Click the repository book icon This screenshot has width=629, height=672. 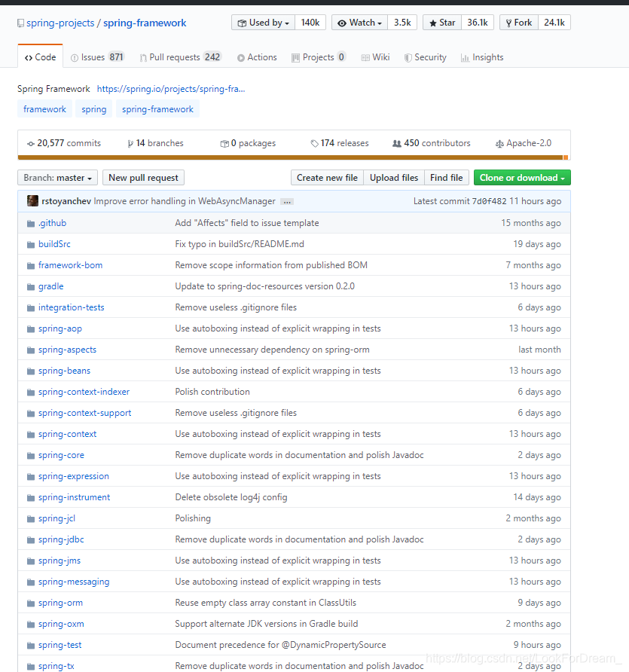click(x=20, y=23)
